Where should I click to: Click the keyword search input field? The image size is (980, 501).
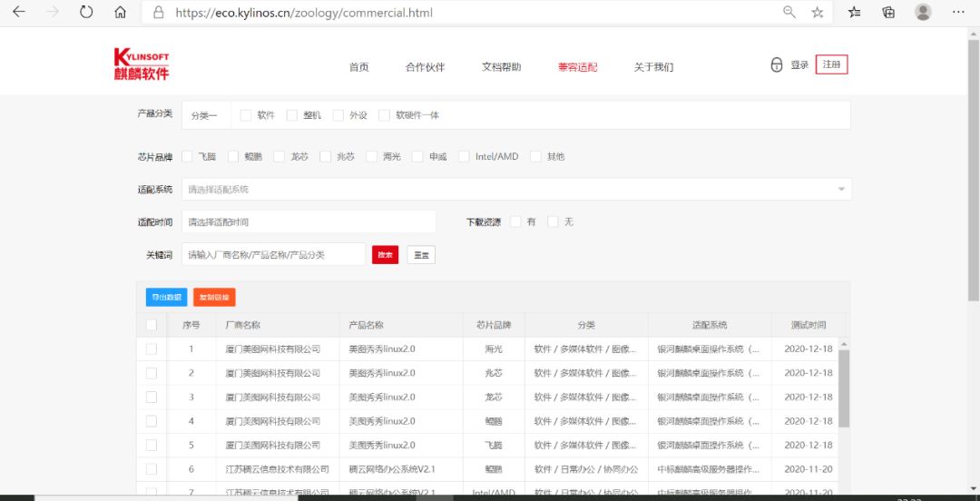tap(273, 254)
